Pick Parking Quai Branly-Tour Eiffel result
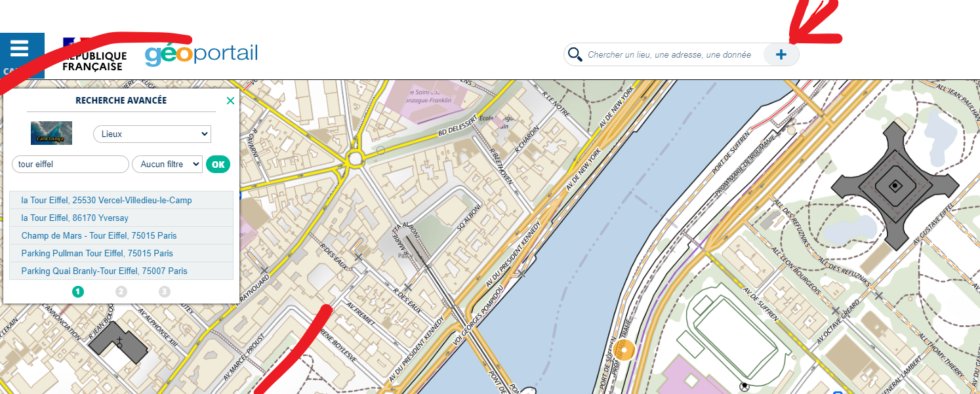This screenshot has height=394, width=980. click(x=121, y=271)
